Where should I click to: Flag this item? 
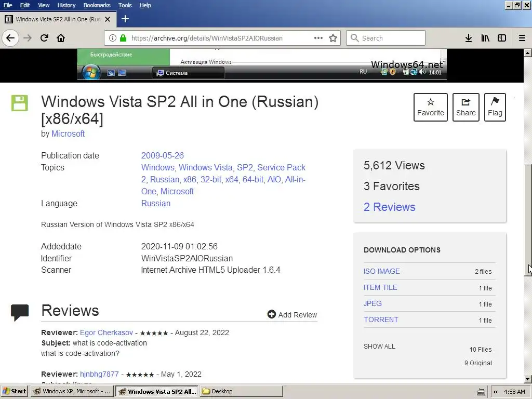point(495,107)
